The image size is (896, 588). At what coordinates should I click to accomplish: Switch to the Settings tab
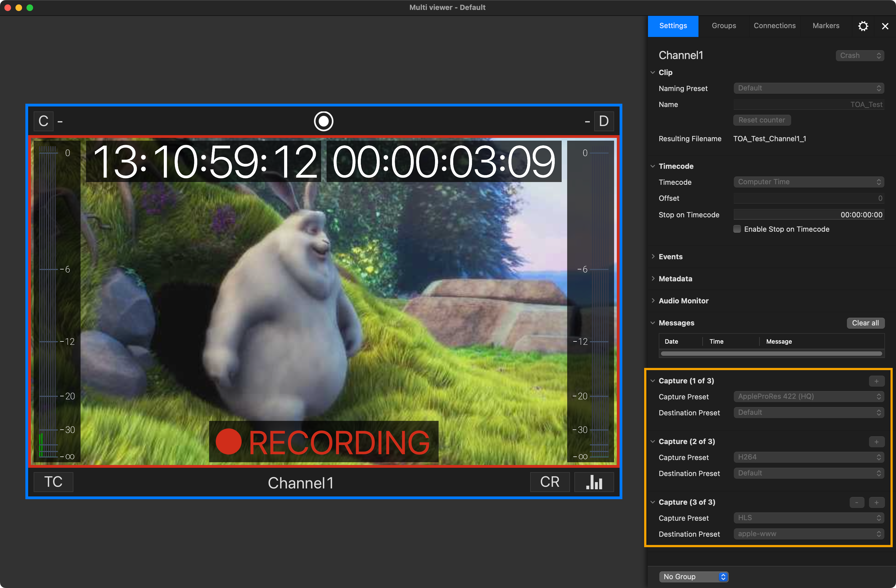point(673,26)
